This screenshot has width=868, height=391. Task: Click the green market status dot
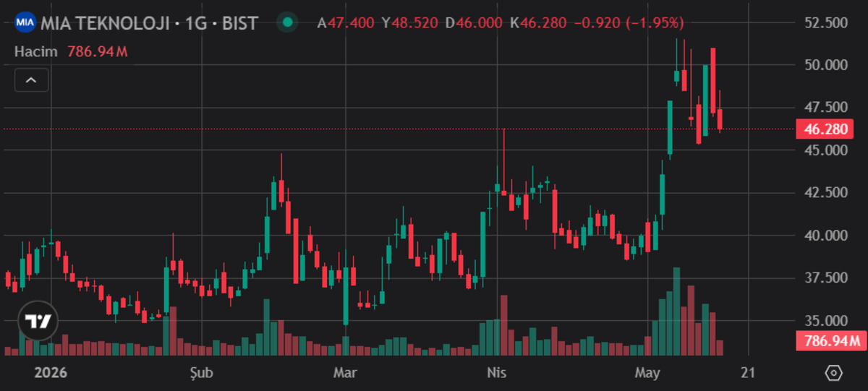click(x=288, y=22)
